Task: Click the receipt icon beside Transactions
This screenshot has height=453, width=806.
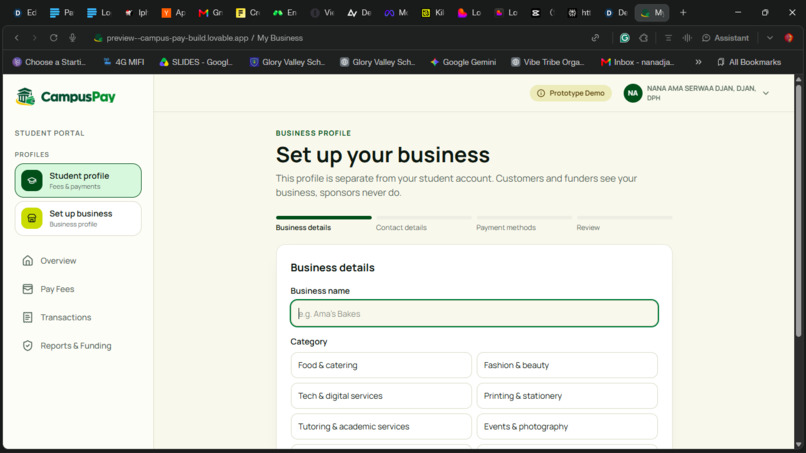Action: (x=28, y=317)
